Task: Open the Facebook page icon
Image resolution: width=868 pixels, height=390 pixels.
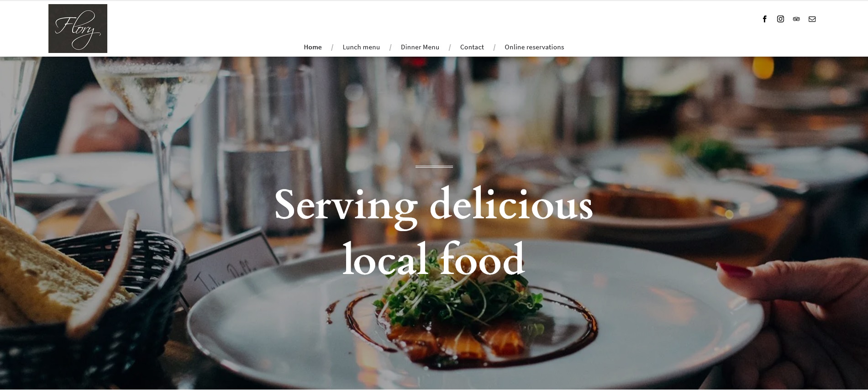Action: [764, 19]
